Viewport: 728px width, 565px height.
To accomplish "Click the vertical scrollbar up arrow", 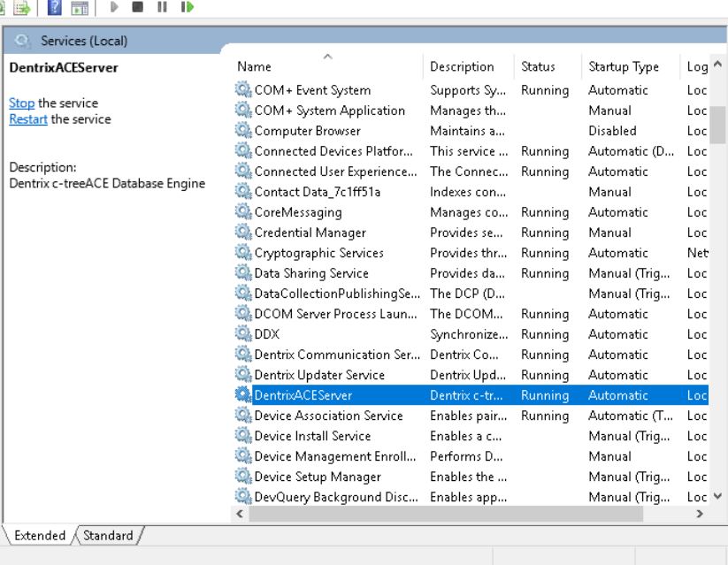I will click(717, 64).
